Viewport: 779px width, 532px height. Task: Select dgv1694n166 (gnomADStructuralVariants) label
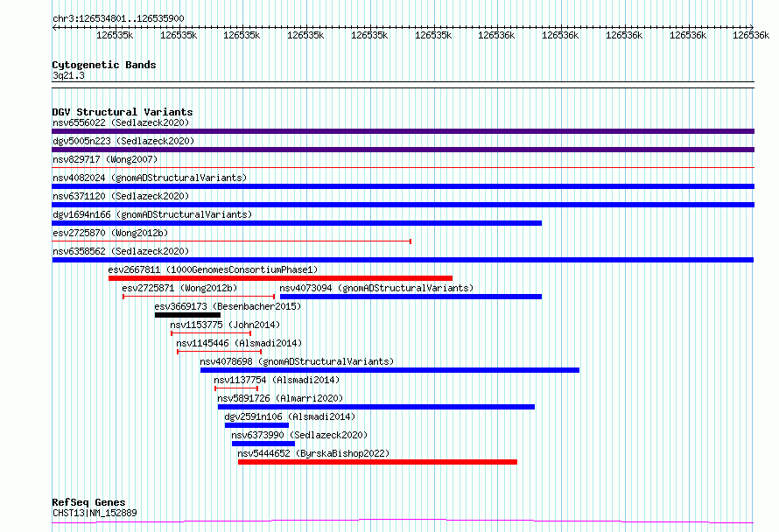(152, 214)
